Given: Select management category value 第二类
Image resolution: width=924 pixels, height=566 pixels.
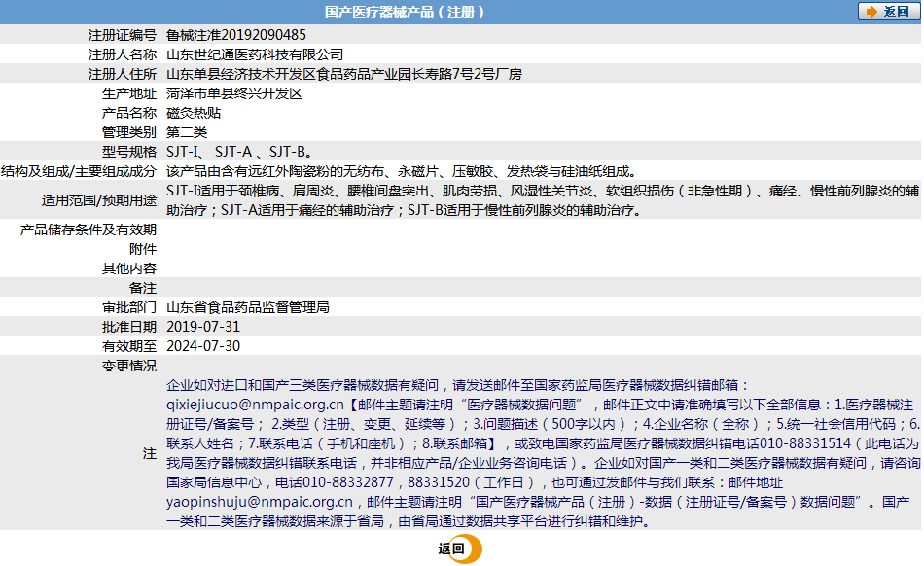Looking at the screenshot, I should pyautogui.click(x=187, y=132).
